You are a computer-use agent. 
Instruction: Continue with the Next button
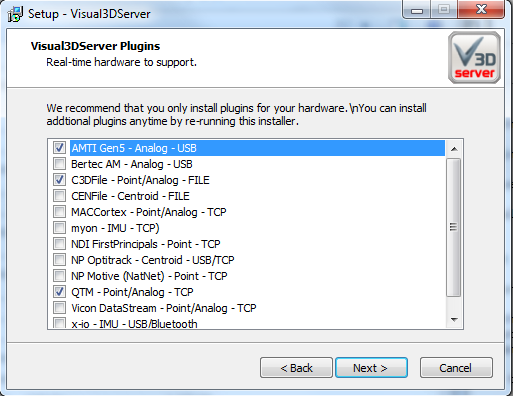(371, 368)
